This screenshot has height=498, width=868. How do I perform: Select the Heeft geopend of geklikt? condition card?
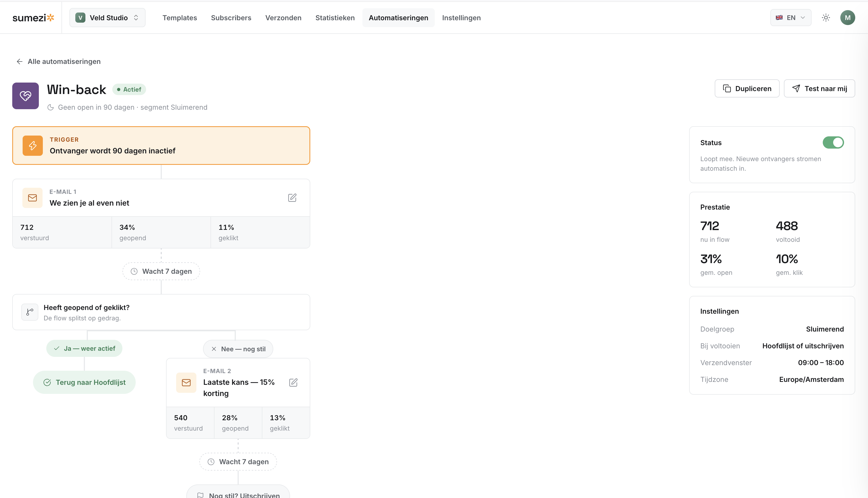[x=161, y=312]
